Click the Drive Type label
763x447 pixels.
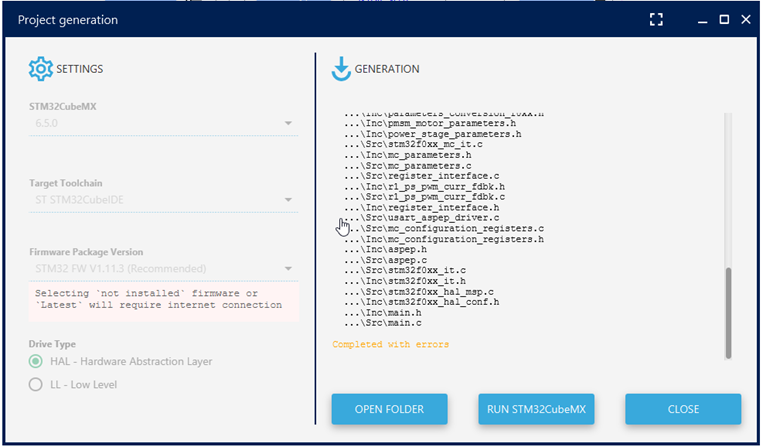coord(52,344)
